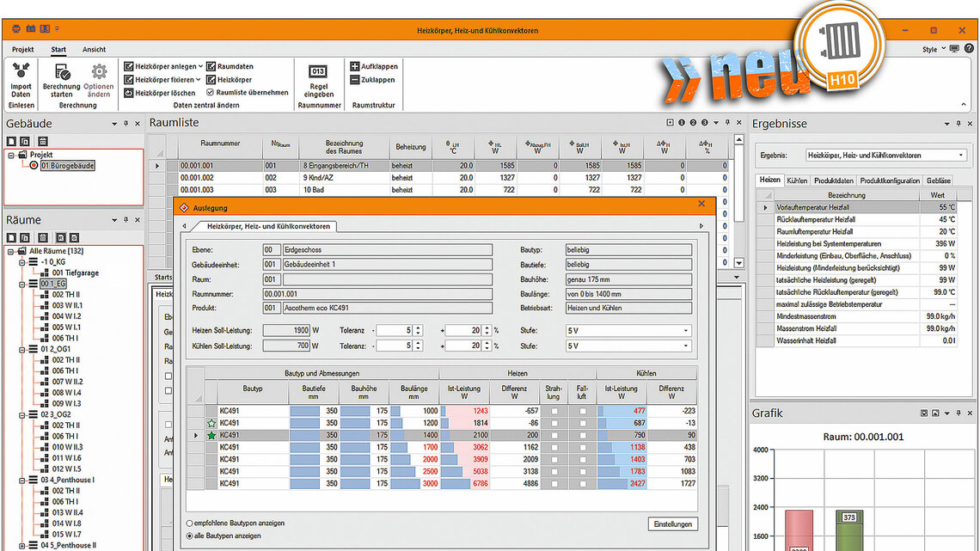The height and width of the screenshot is (551, 980).
Task: Open the Projekt menu tab
Action: click(x=22, y=49)
